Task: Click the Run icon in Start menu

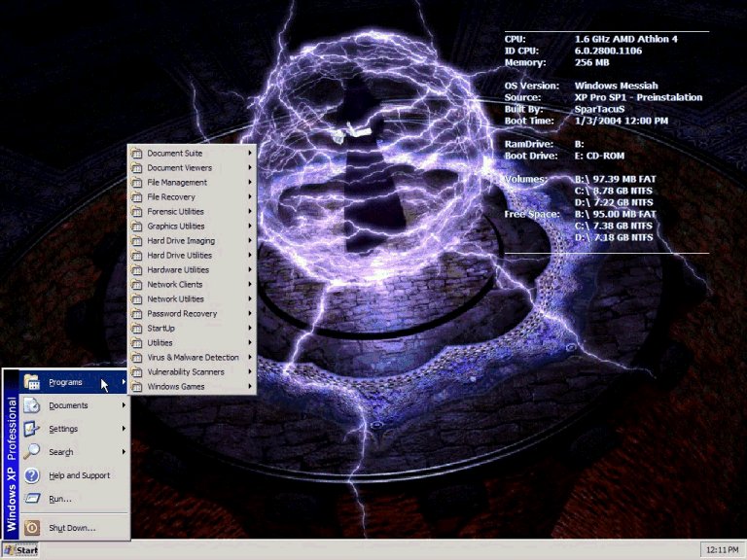Action: point(31,499)
